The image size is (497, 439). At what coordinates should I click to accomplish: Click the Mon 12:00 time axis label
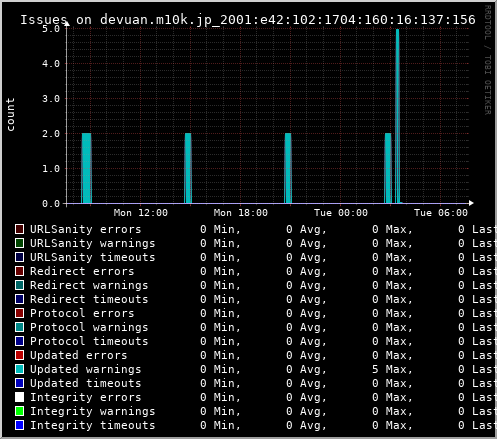click(x=141, y=213)
